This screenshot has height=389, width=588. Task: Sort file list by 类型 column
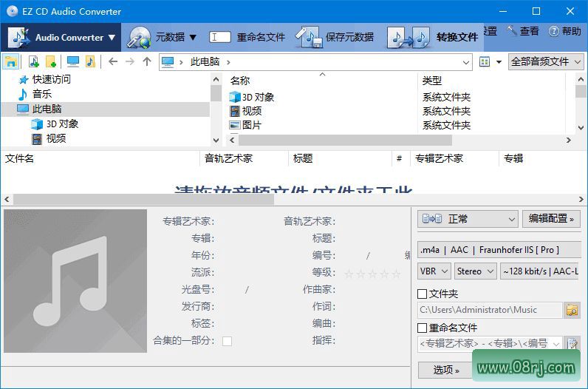432,81
